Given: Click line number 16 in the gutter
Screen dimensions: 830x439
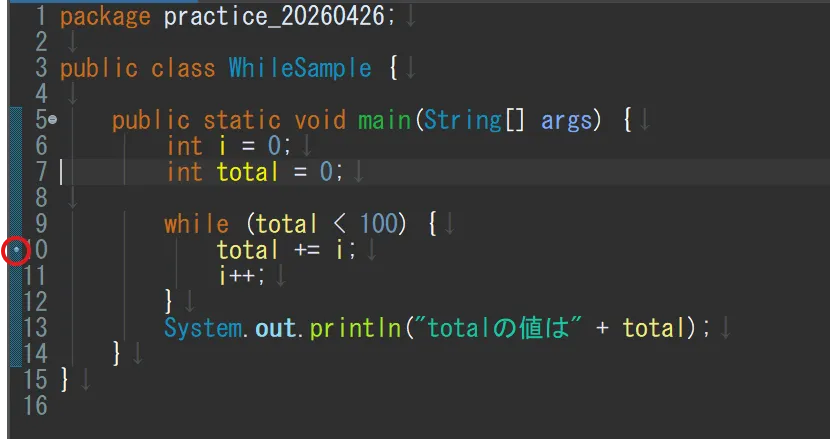Looking at the screenshot, I should (x=35, y=406).
